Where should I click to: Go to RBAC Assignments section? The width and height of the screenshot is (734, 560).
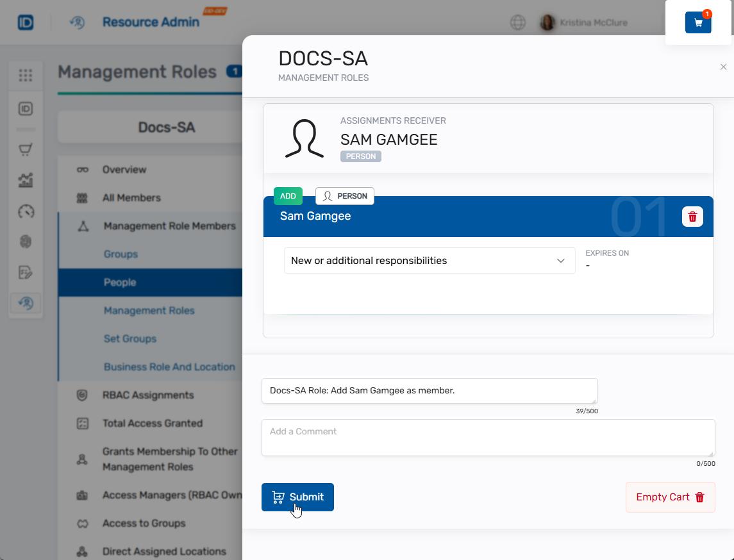[x=147, y=395]
